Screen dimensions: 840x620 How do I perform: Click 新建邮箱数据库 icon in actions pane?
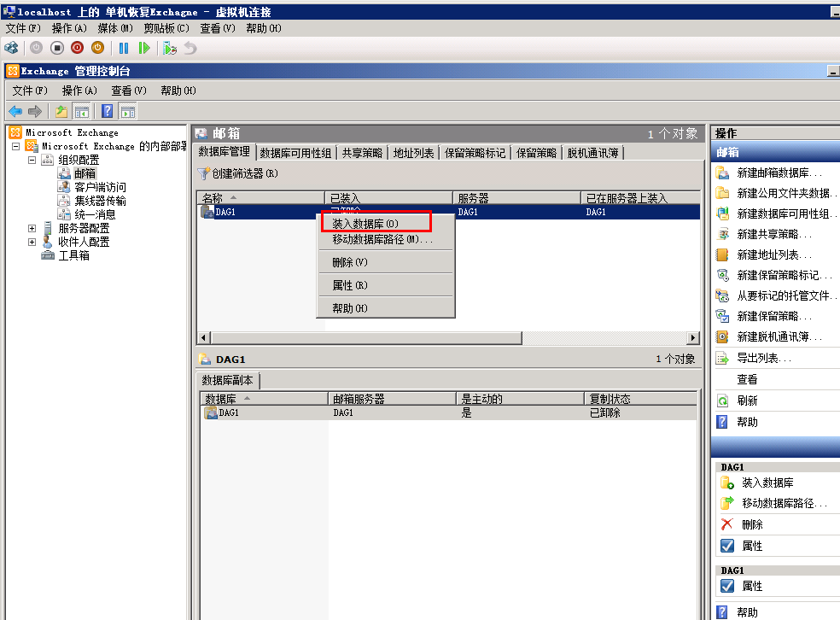click(723, 173)
